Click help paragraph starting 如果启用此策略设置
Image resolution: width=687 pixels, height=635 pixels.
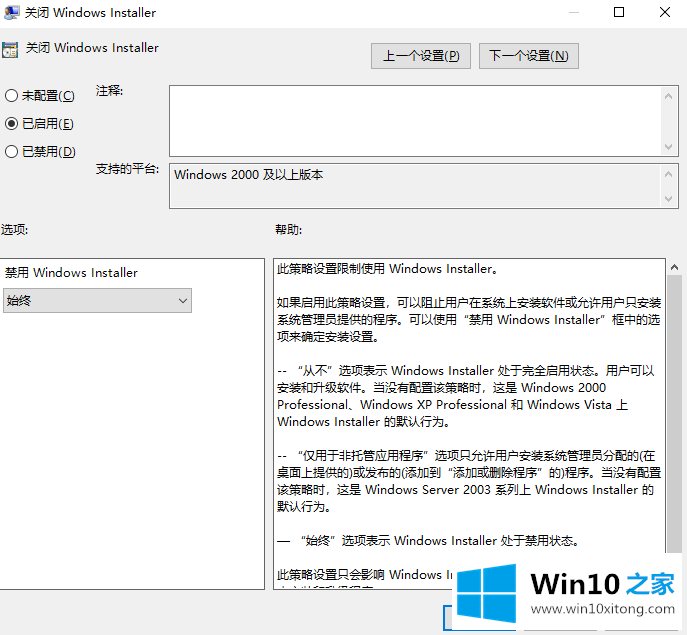469,320
